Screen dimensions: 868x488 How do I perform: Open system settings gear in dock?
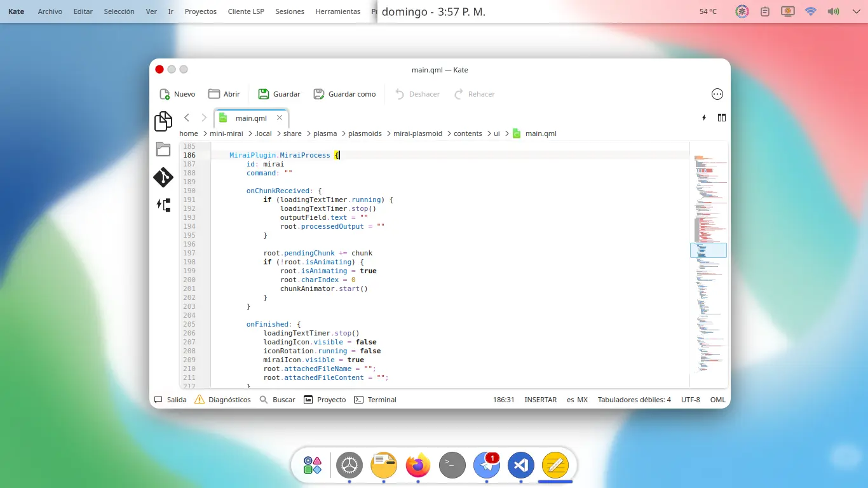coord(349,466)
